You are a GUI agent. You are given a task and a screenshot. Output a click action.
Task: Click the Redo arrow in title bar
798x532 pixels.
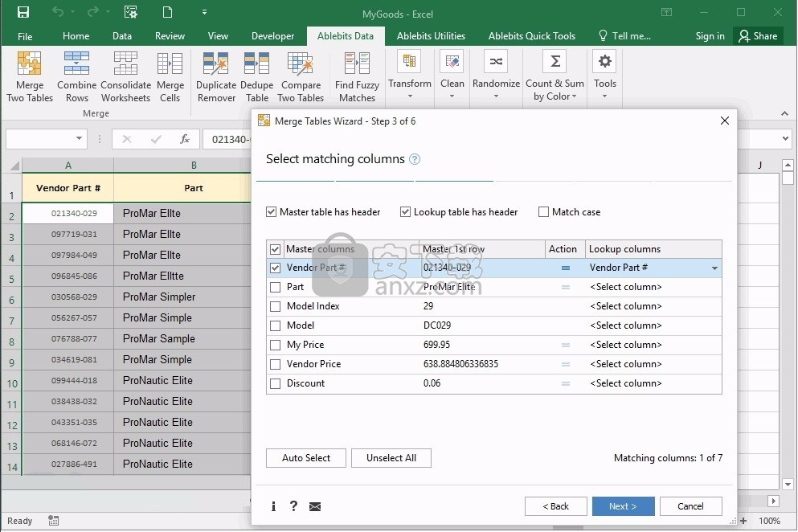click(93, 12)
